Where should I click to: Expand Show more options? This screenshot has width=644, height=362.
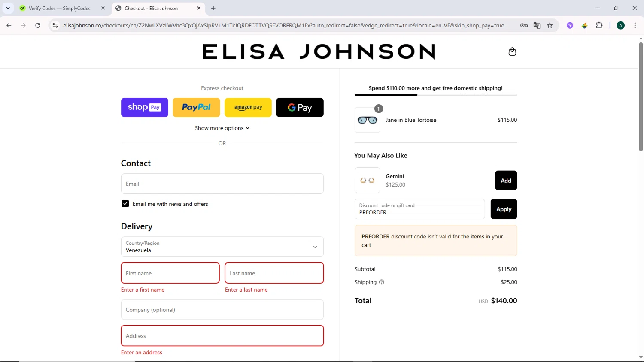(222, 128)
